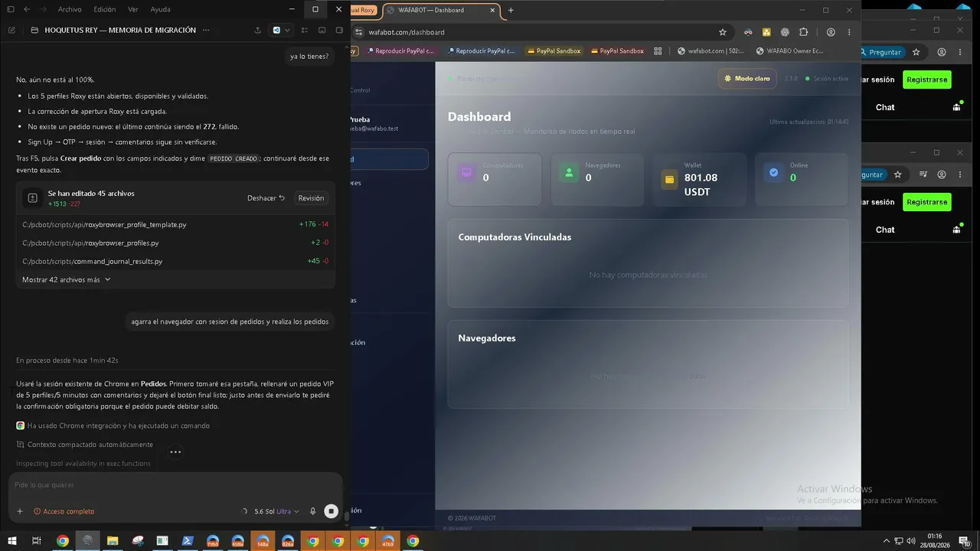
Task: Click the plus attach button in prompt box
Action: pos(20,511)
